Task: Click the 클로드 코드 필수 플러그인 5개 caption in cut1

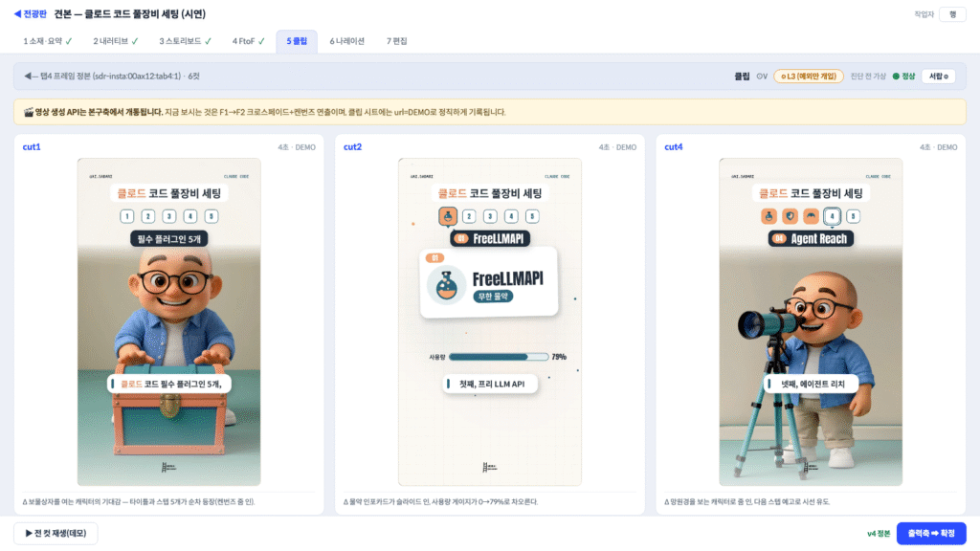Action: click(169, 384)
